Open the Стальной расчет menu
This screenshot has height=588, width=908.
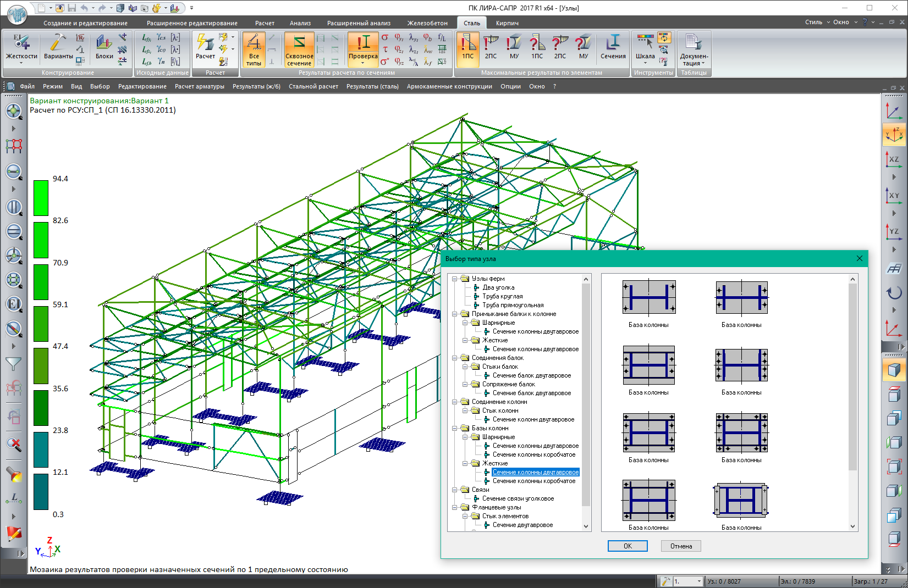pyautogui.click(x=313, y=86)
